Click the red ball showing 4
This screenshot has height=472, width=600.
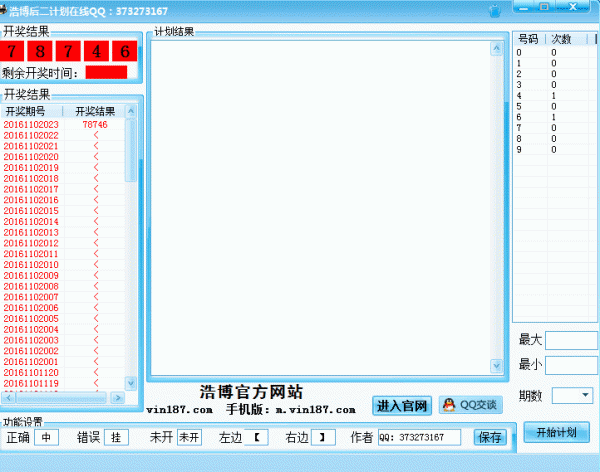[96, 51]
